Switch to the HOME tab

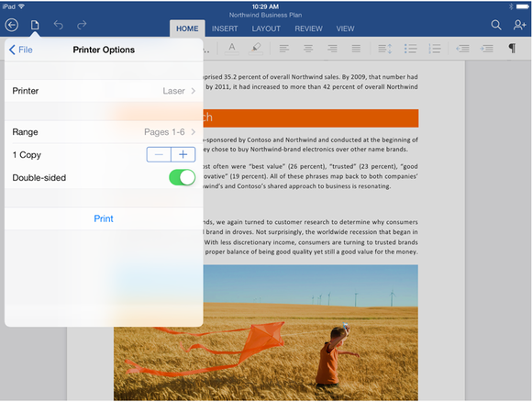187,28
